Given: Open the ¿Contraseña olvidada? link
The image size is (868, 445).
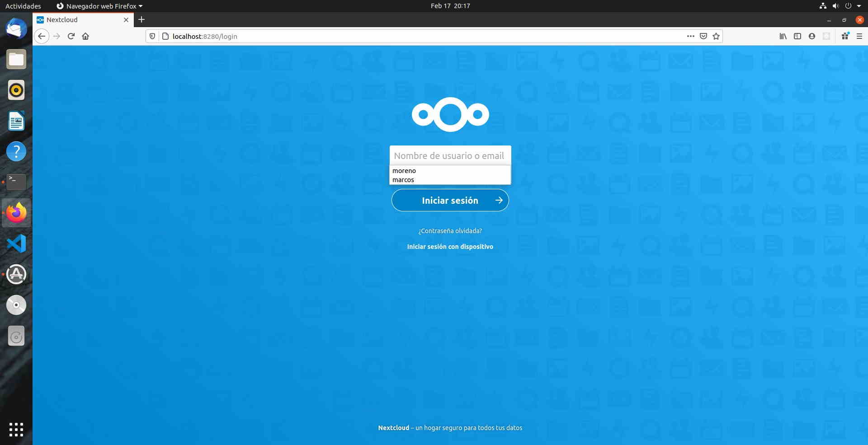Looking at the screenshot, I should tap(450, 231).
